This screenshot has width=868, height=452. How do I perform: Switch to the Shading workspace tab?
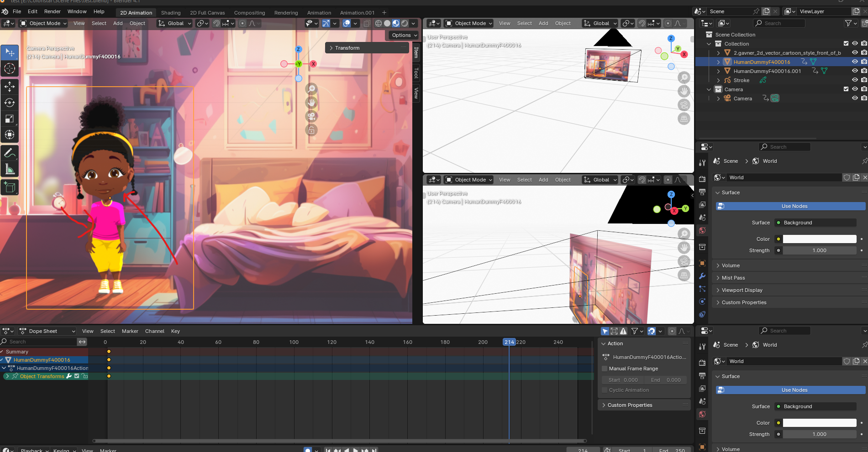(171, 13)
